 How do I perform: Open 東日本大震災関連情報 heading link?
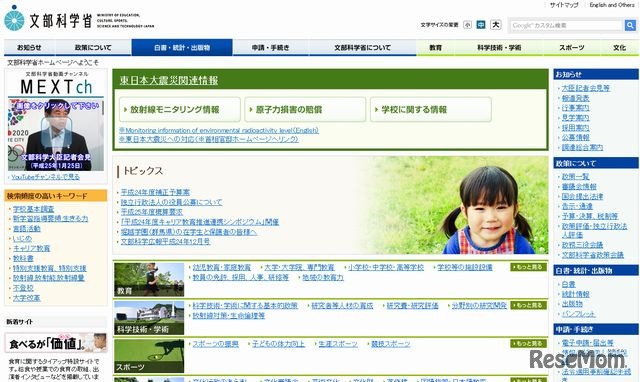pos(169,80)
